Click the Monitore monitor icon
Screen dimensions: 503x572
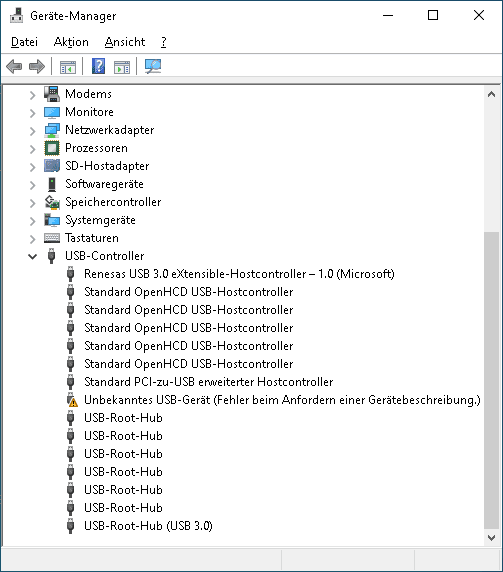point(52,112)
